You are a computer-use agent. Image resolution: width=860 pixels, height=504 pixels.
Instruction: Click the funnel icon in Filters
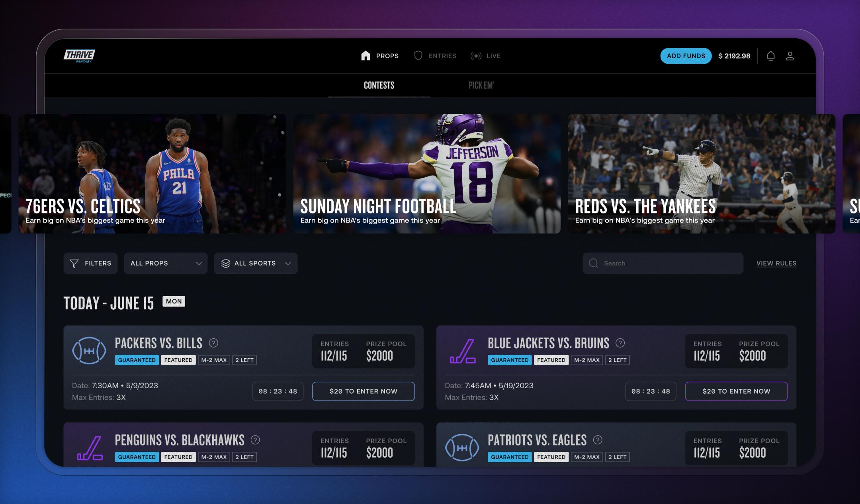(x=74, y=264)
